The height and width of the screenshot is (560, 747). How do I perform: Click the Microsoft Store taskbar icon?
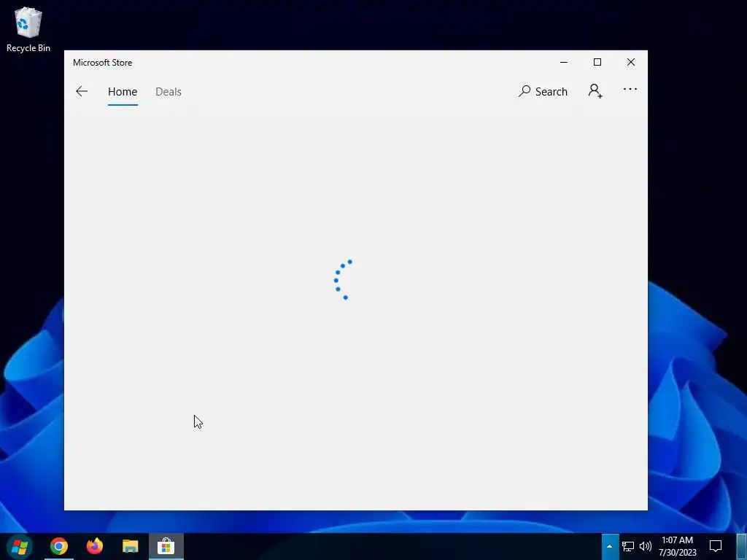[x=166, y=546]
